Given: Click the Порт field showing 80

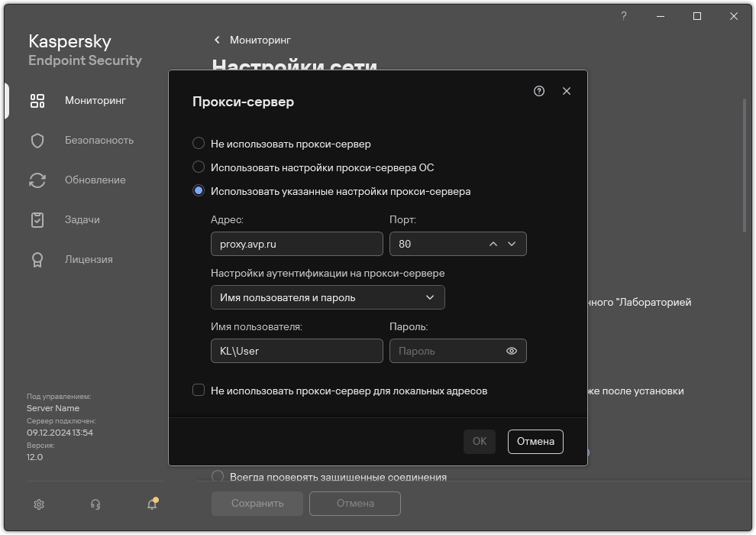Looking at the screenshot, I should pyautogui.click(x=457, y=244).
